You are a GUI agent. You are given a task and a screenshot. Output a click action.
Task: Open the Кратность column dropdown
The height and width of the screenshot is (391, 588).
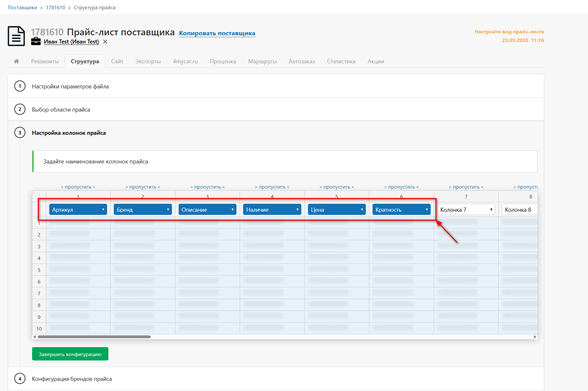point(401,209)
